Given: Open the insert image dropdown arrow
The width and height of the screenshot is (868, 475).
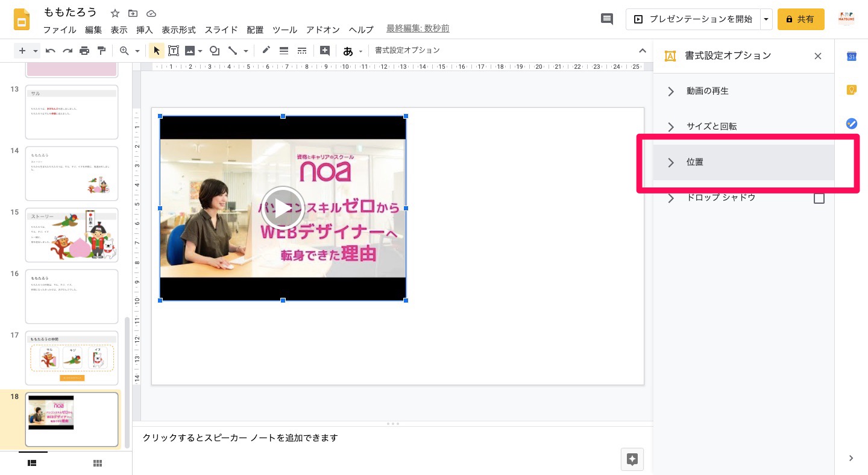Looking at the screenshot, I should click(x=200, y=51).
